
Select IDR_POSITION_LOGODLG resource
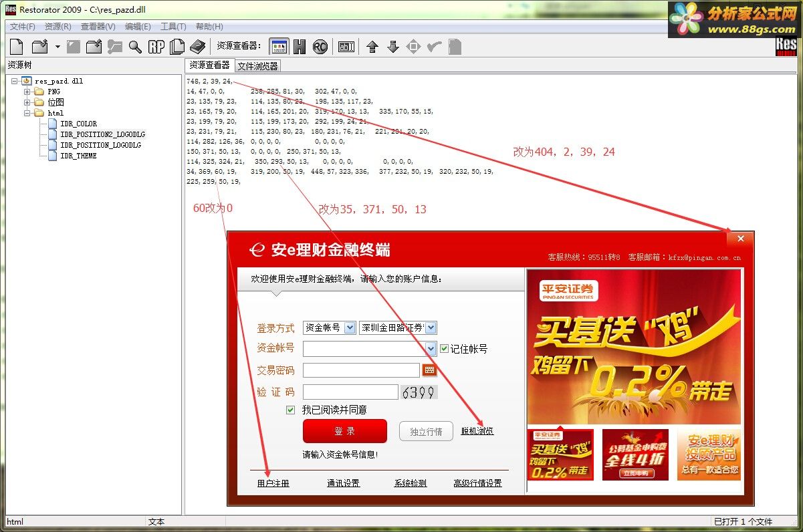[100, 145]
